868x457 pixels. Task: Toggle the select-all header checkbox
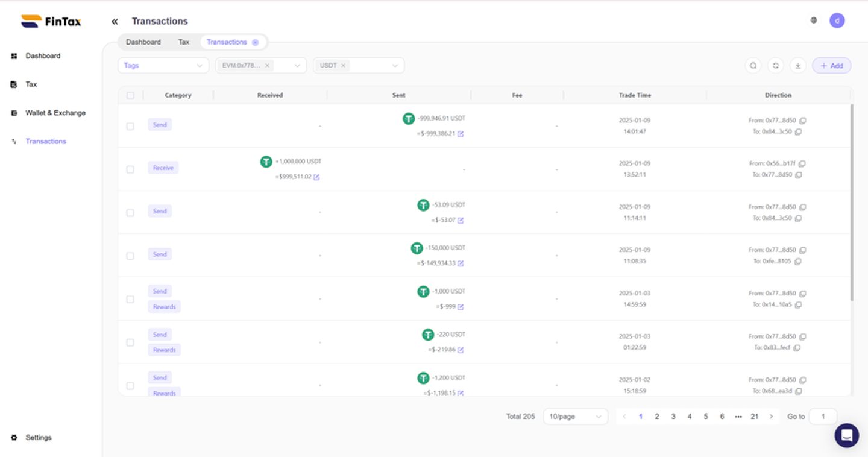130,95
